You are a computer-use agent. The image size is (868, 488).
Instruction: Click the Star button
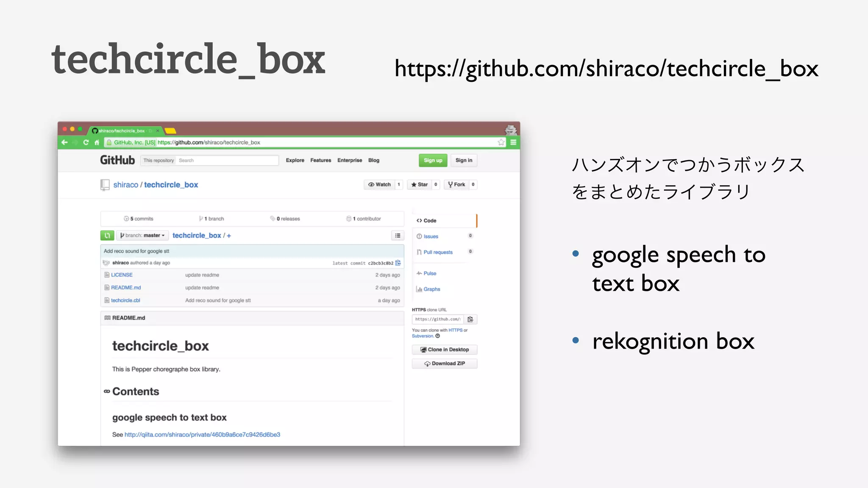(419, 184)
